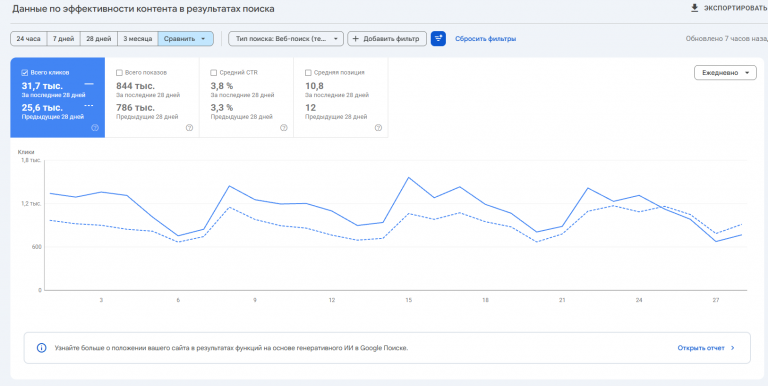
Task: Click the info icon in the generative AI banner
Action: [42, 348]
